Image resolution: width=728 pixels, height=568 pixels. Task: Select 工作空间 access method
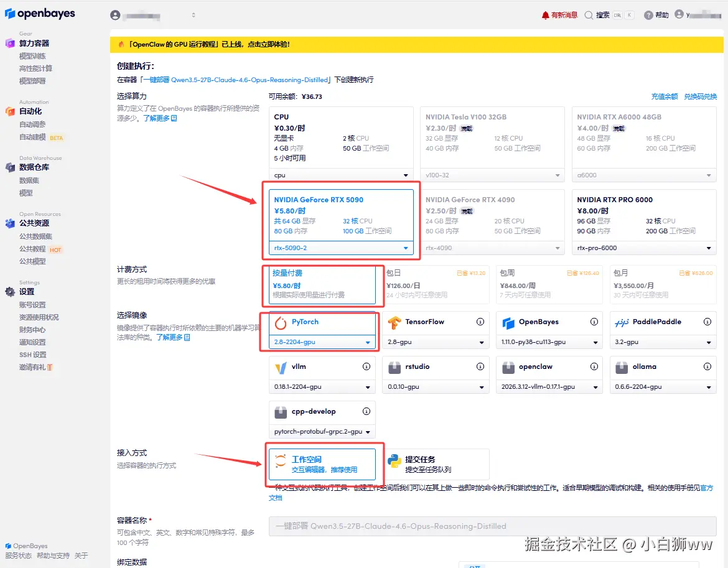pos(322,464)
